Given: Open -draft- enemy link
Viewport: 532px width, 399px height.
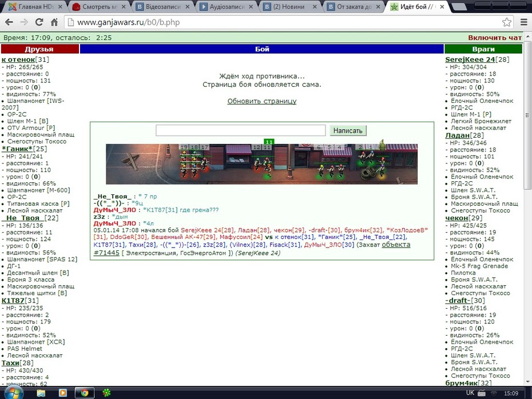Looking at the screenshot, I should (458, 301).
